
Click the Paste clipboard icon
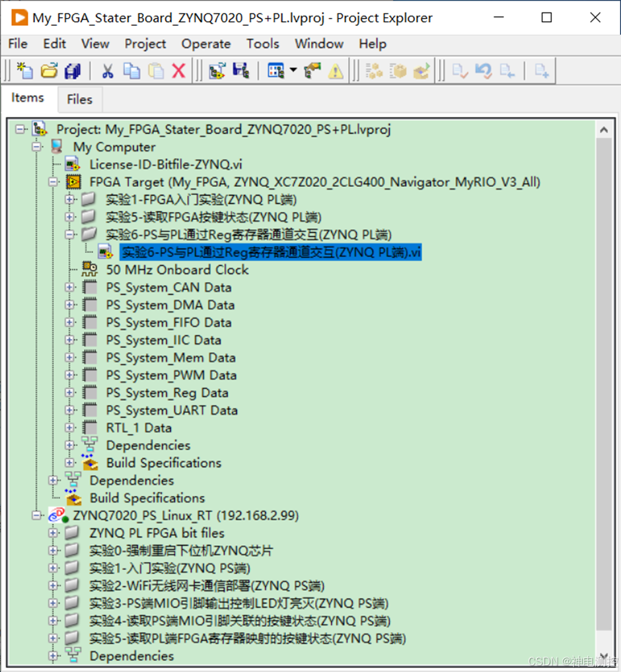coord(156,71)
